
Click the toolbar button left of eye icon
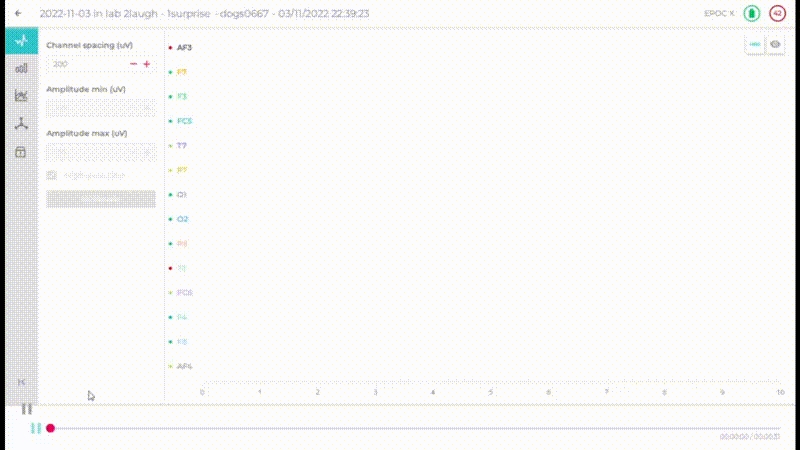755,45
